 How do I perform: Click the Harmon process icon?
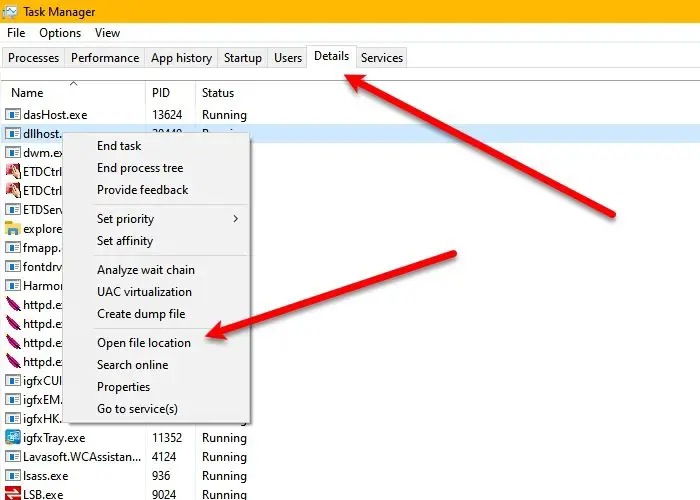[x=13, y=285]
